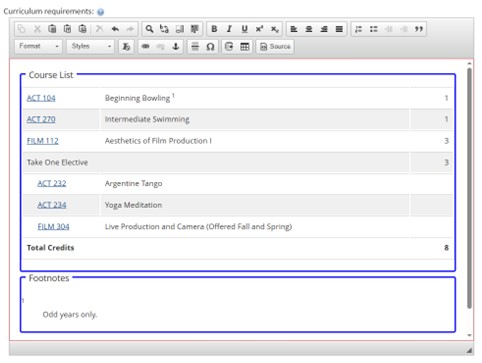
Task: Click the scrollbar down arrow
Action: [x=469, y=335]
